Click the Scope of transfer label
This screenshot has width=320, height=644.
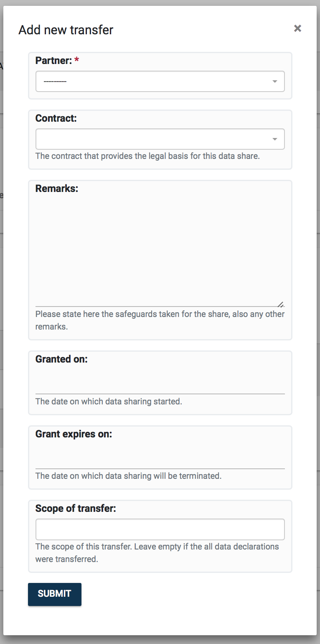[x=76, y=509]
